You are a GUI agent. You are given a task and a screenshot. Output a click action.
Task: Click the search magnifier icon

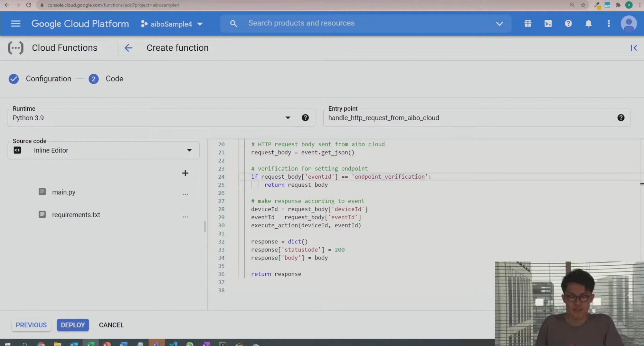[x=233, y=24]
